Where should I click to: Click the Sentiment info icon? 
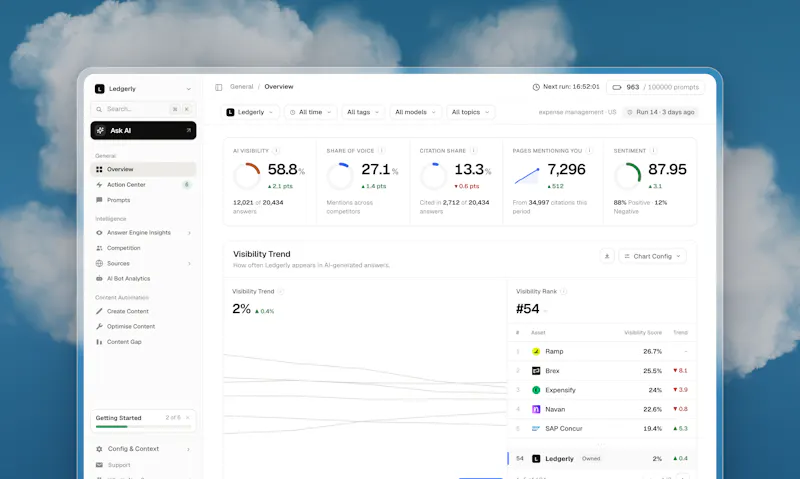pyautogui.click(x=653, y=150)
